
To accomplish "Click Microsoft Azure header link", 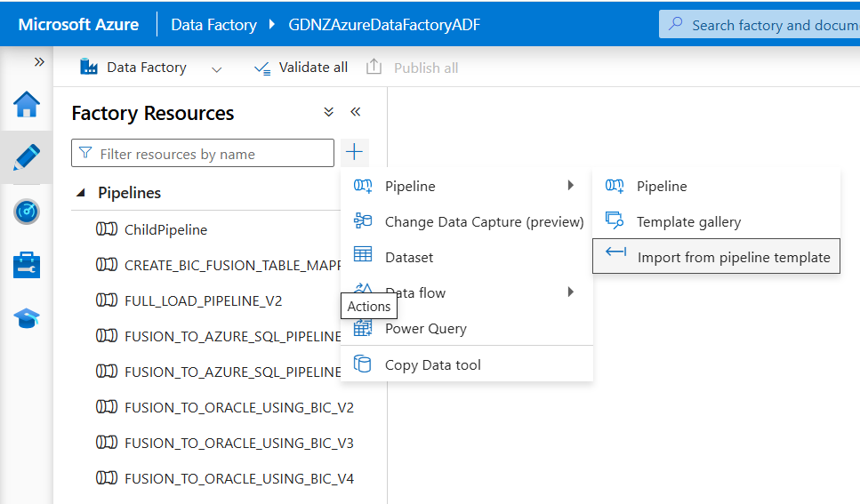I will coord(78,25).
